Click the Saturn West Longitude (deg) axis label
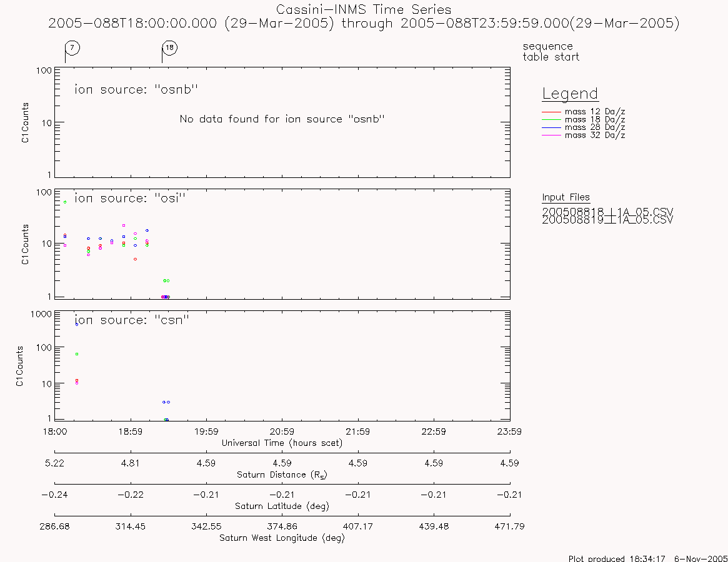The width and height of the screenshot is (728, 562). click(x=282, y=538)
